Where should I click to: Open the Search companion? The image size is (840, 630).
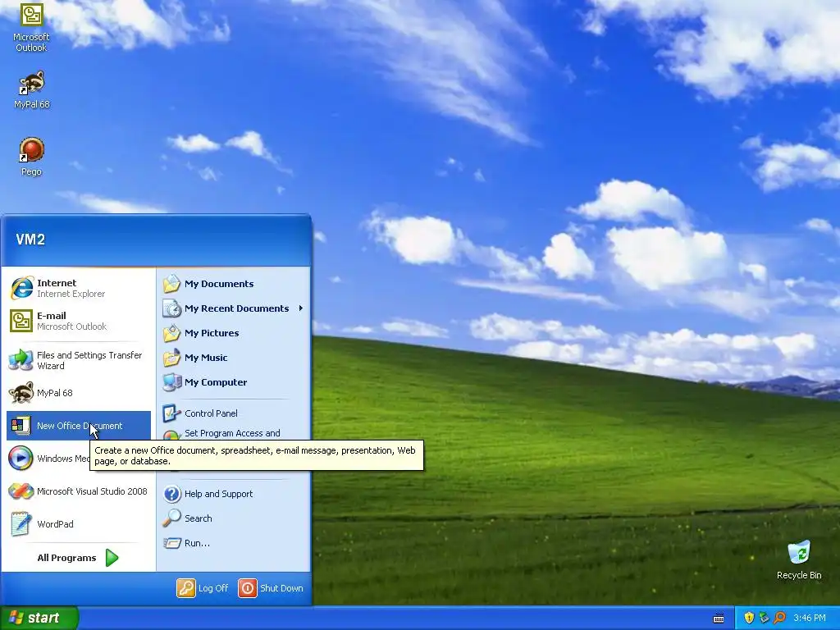click(x=233, y=518)
